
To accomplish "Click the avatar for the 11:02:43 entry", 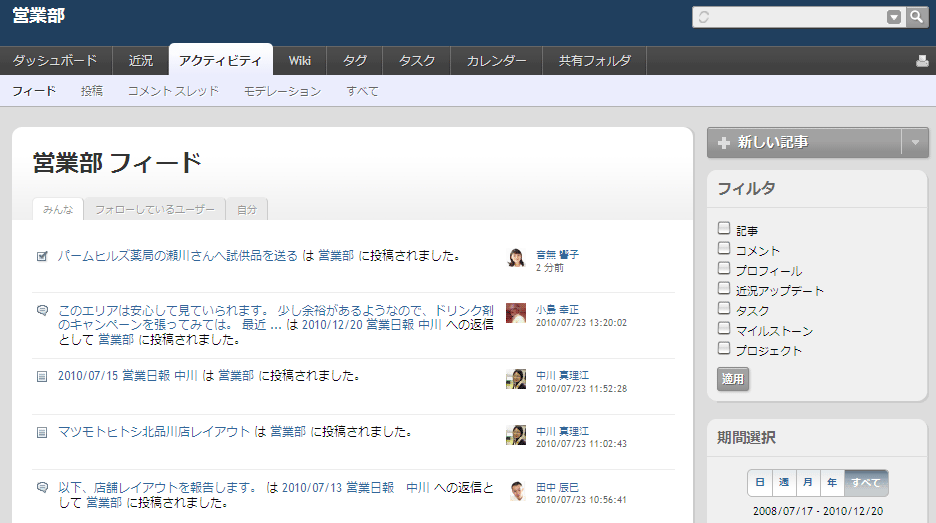I will point(516,435).
